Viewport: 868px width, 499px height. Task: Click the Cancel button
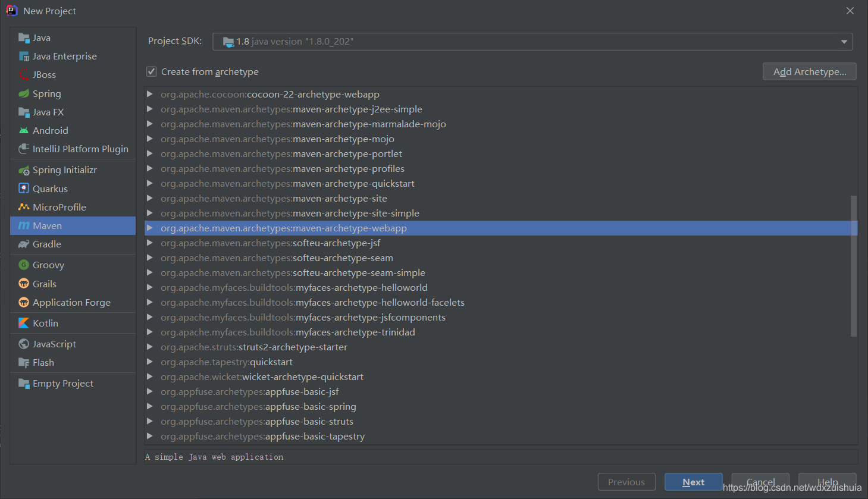(x=760, y=482)
